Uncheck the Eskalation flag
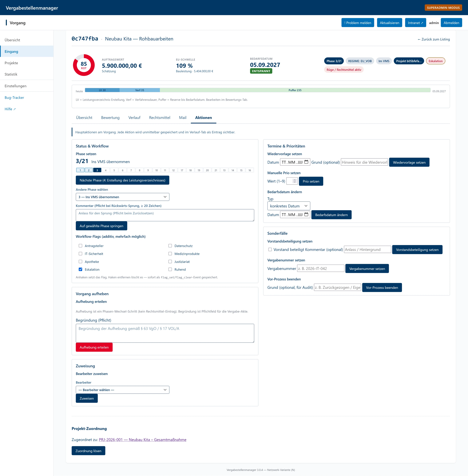The width and height of the screenshot is (468, 476). coord(80,269)
